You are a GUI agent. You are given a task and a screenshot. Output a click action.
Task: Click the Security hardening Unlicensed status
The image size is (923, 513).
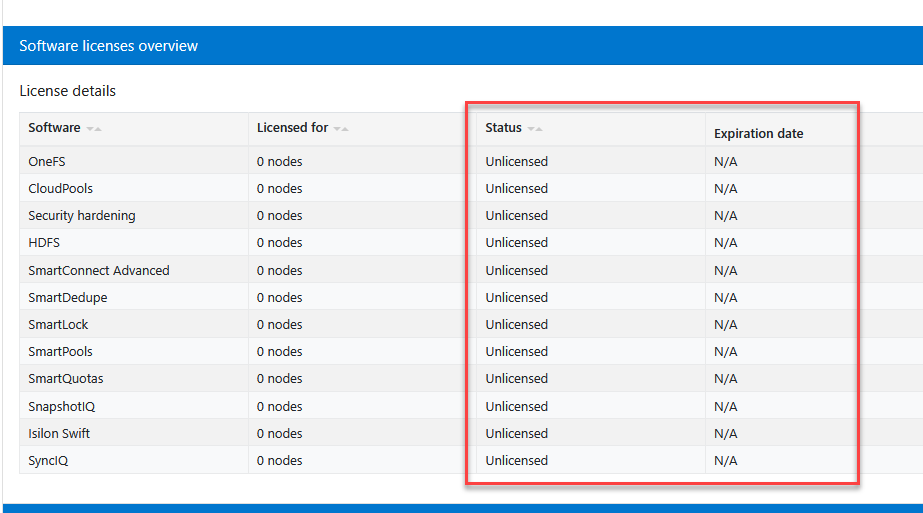coord(517,216)
